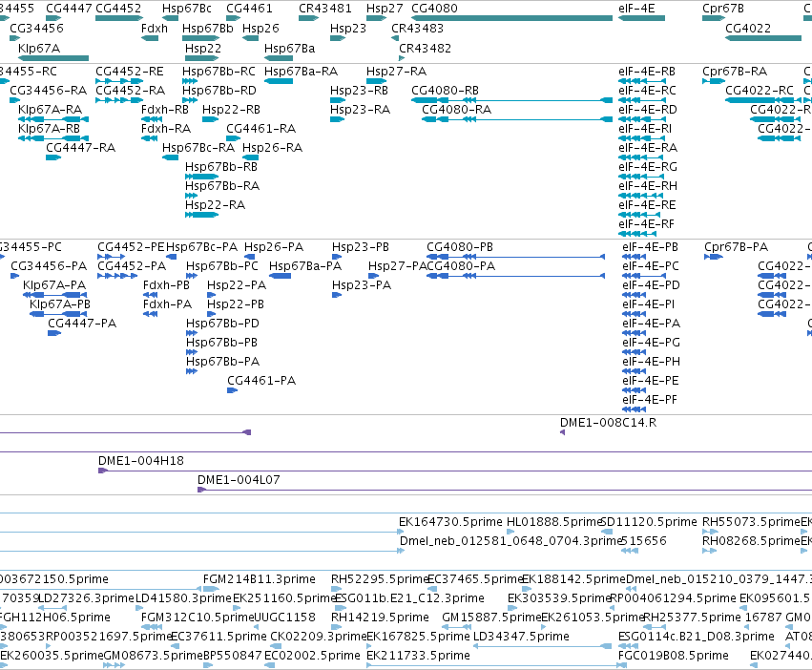
Task: Select the eIF-4E gene label
Action: pos(636,9)
